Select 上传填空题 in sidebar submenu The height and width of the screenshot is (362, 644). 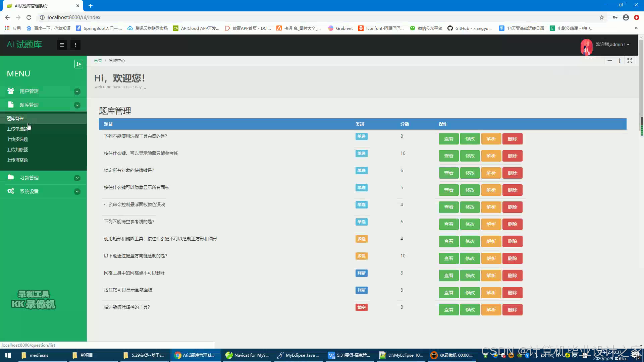click(x=17, y=160)
